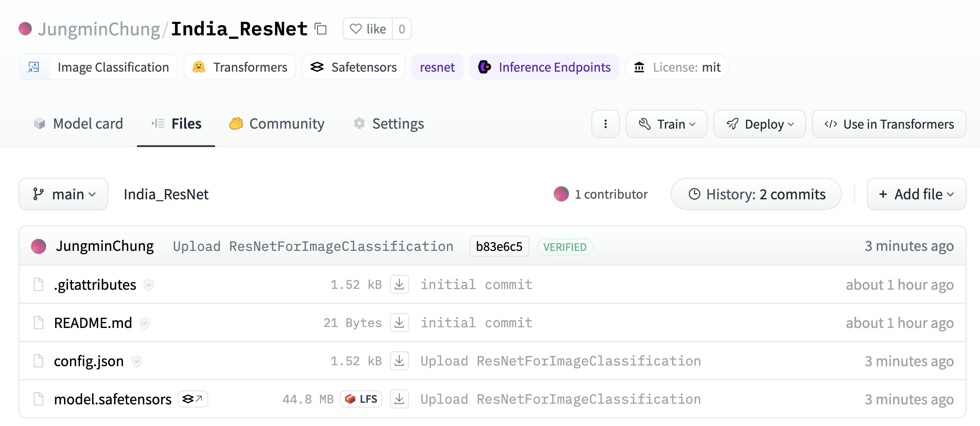
Task: Copy the model name with the copy icon
Action: 321,29
